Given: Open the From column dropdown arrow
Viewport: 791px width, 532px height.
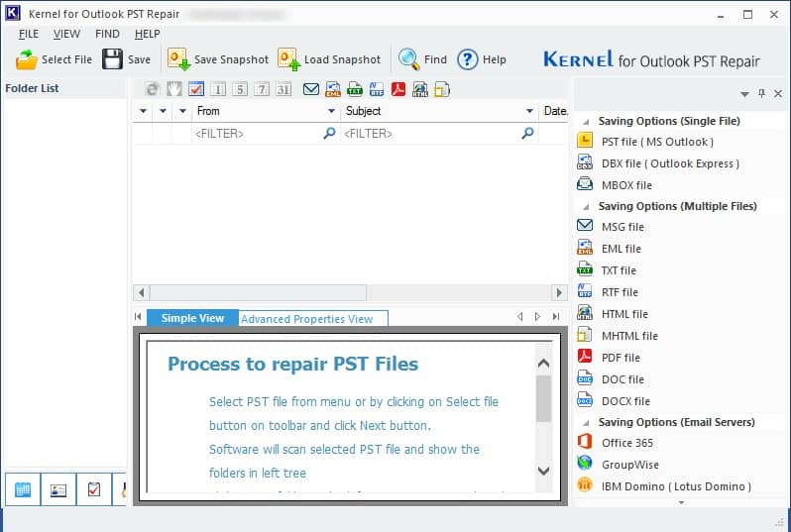Looking at the screenshot, I should point(331,111).
